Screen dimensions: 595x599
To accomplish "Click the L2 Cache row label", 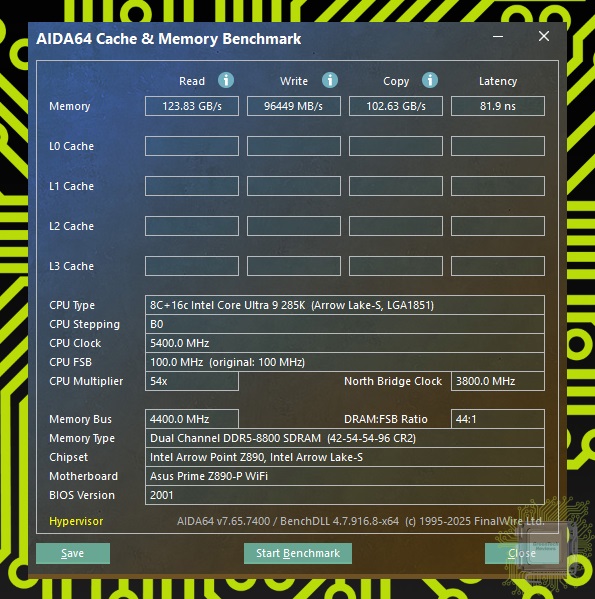I will 71,226.
